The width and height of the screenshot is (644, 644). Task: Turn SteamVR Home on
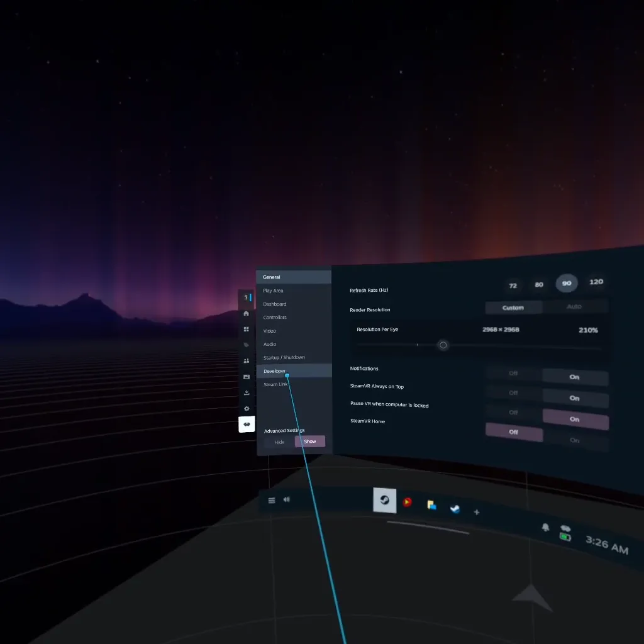575,440
